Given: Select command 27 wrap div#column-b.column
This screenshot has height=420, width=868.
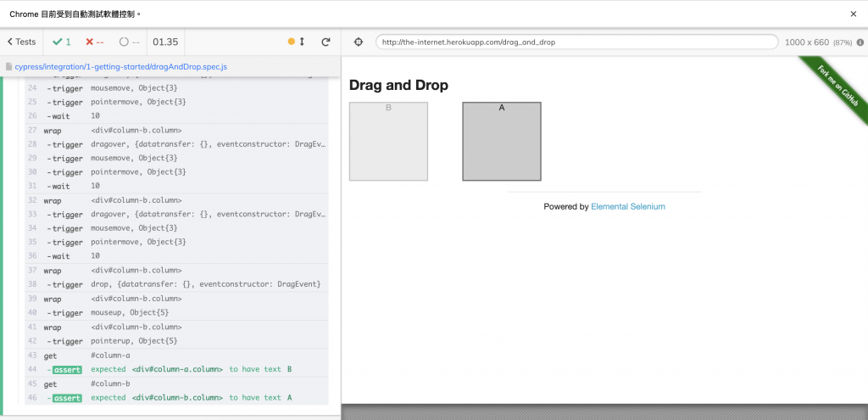Looking at the screenshot, I should (176, 130).
